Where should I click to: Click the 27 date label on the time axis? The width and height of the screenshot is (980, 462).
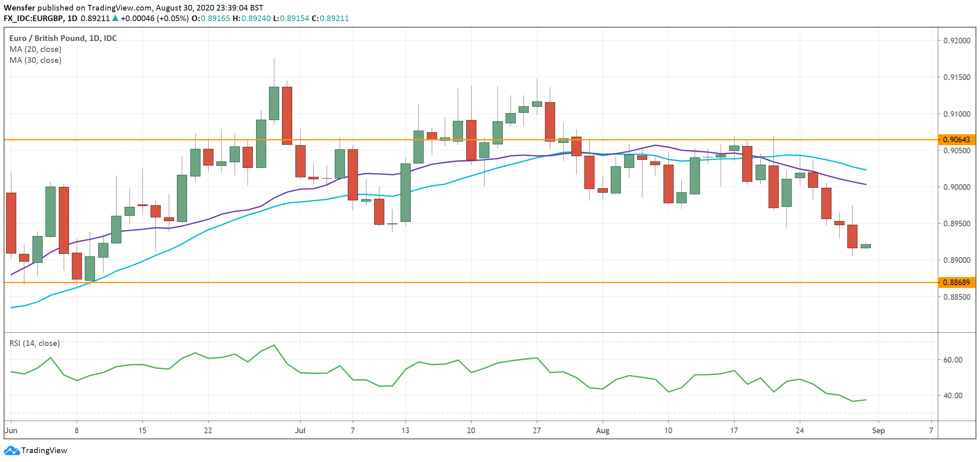tap(536, 430)
